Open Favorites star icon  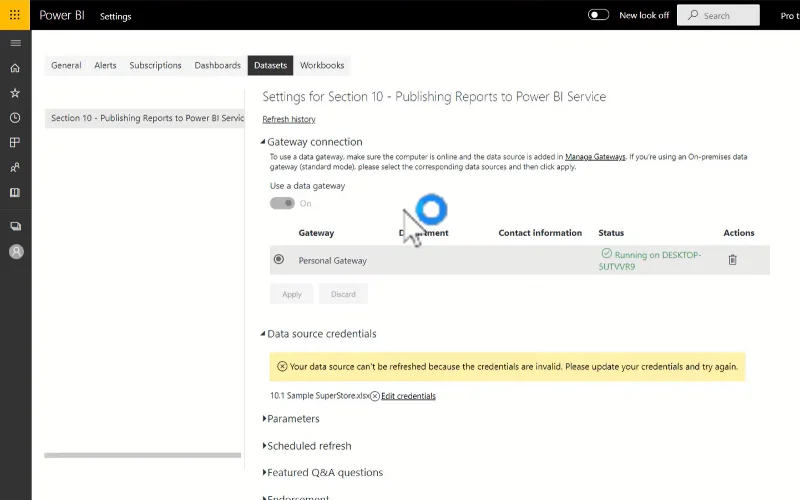[x=15, y=93]
